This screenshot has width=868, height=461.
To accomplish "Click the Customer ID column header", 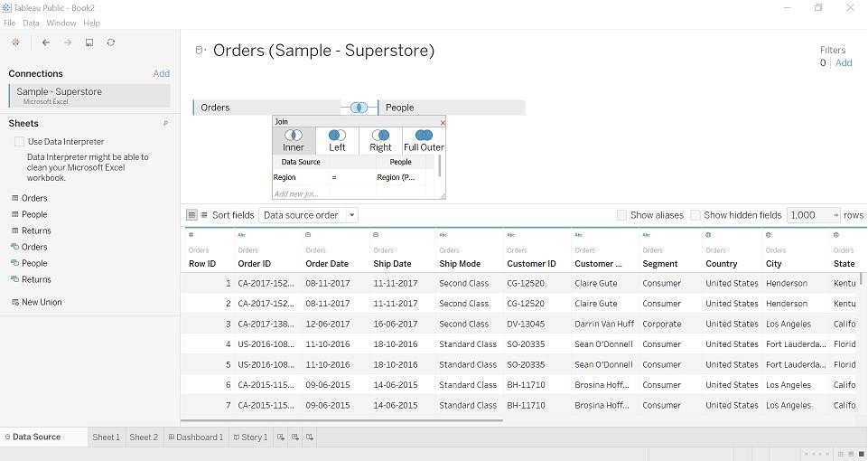I will (531, 264).
